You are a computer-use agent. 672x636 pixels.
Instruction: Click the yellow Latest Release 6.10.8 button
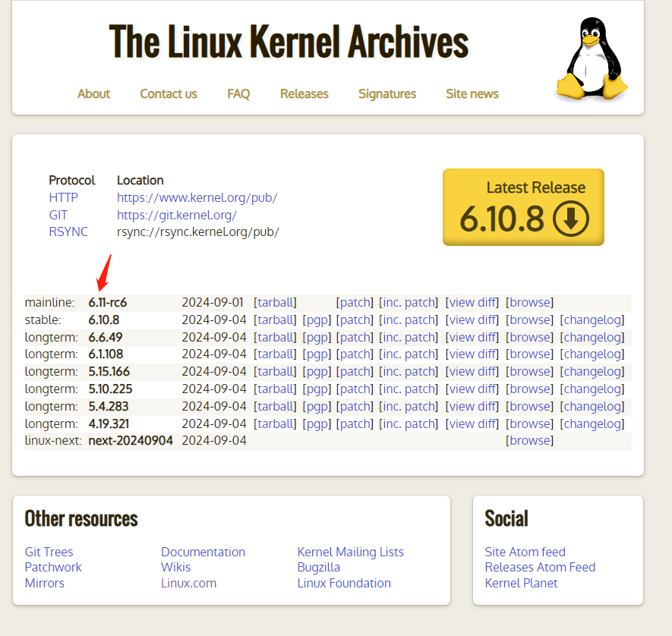click(522, 206)
